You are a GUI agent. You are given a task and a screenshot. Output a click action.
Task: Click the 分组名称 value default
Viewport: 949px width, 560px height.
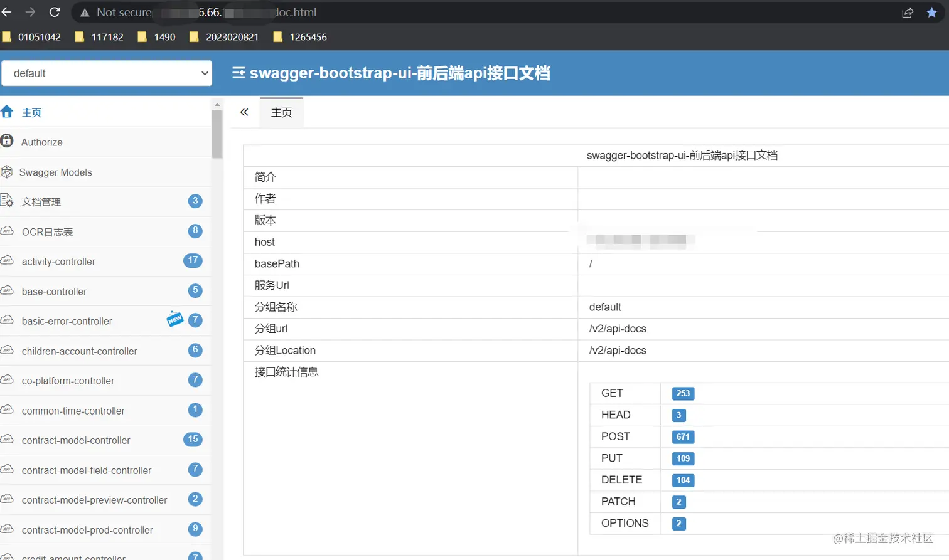[605, 307]
